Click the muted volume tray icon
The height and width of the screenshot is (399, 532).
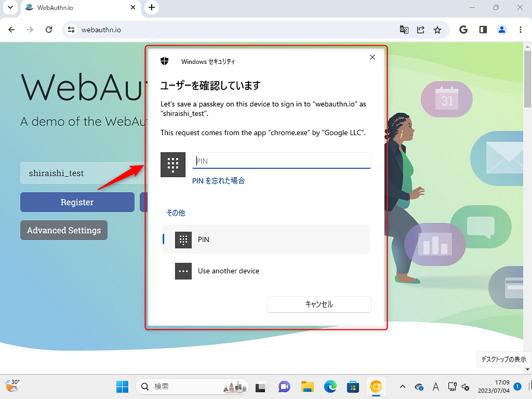(x=465, y=387)
